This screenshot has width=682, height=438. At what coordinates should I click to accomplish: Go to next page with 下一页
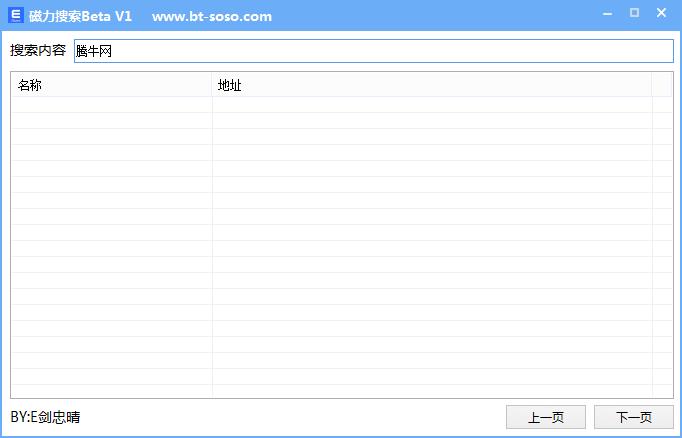[x=633, y=417]
